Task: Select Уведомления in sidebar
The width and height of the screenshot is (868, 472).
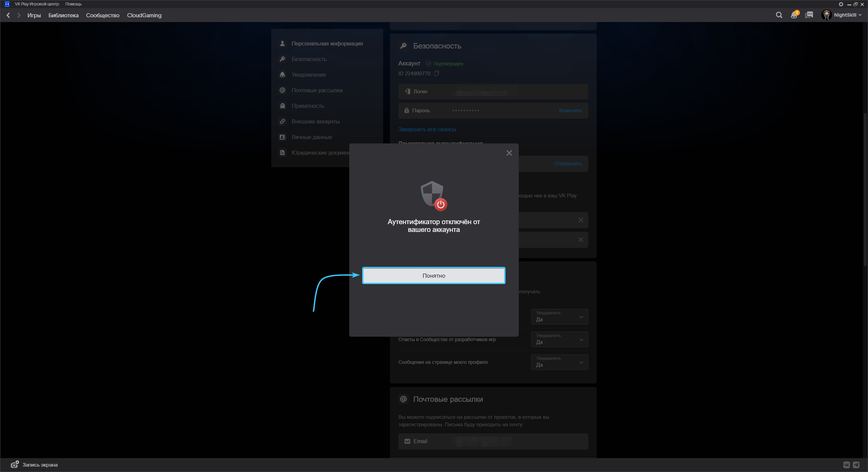Action: pyautogui.click(x=309, y=75)
